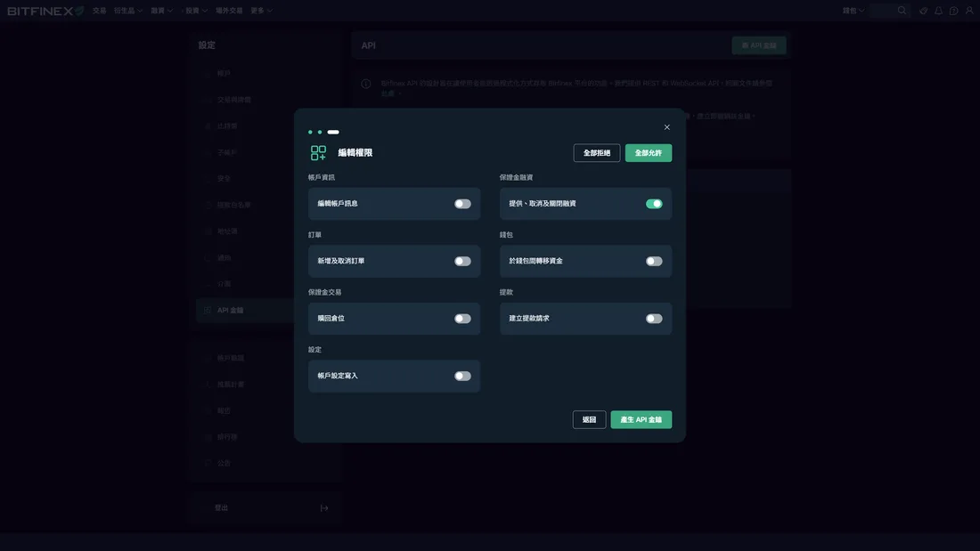Viewport: 980px width, 551px height.
Task: Click 產生 API 金鑰 button
Action: [641, 420]
